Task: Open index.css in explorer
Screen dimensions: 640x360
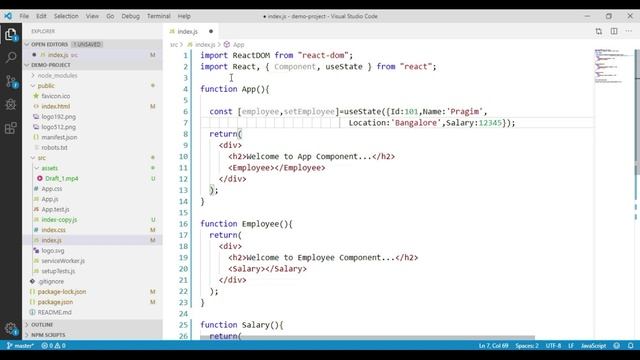Action: point(53,230)
